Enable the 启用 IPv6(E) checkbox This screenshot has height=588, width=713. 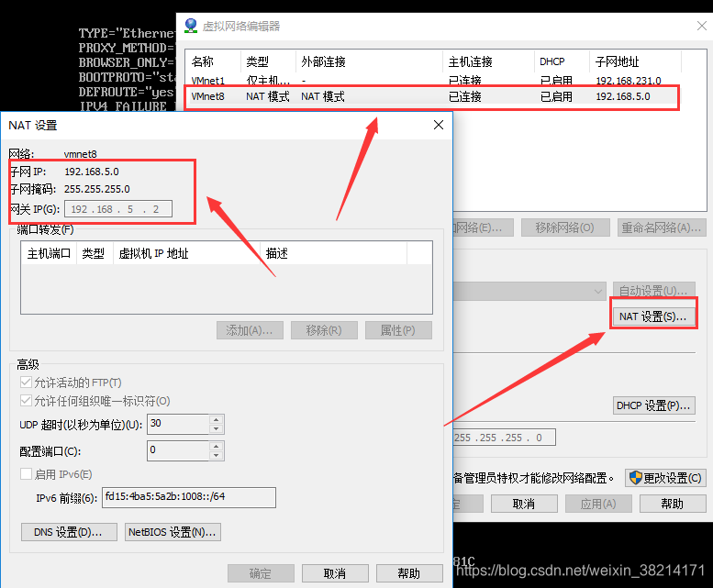tap(26, 474)
